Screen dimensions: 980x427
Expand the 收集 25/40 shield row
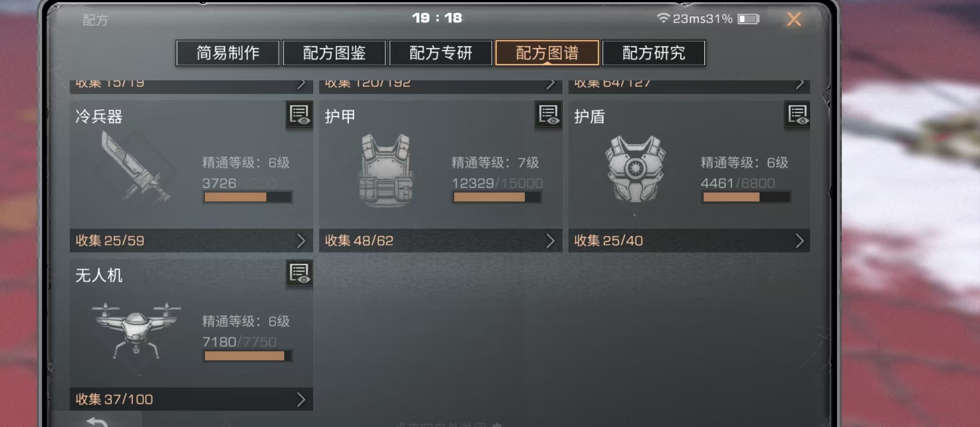[x=689, y=241]
